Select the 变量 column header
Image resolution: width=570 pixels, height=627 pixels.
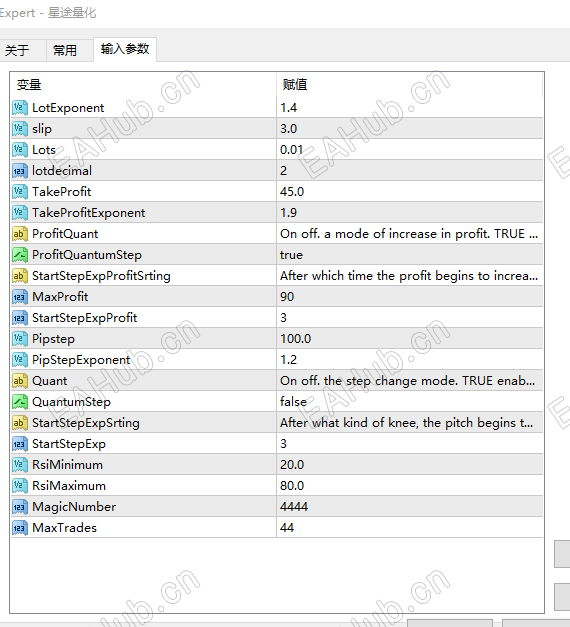pyautogui.click(x=144, y=85)
